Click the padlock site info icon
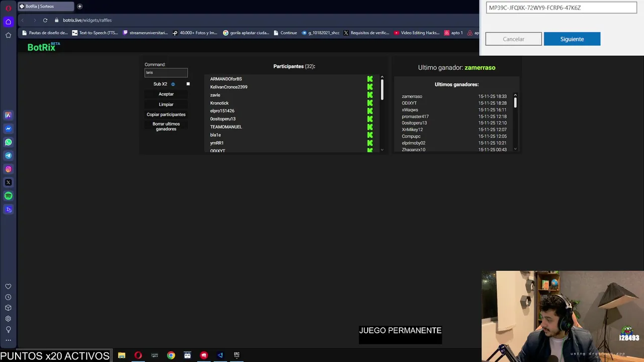This screenshot has height=362, width=644. (57, 20)
